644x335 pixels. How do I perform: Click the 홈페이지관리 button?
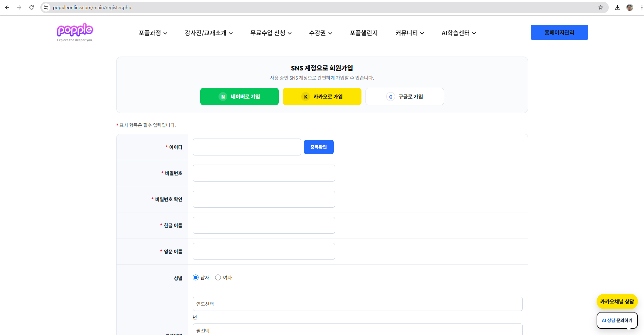[559, 33]
